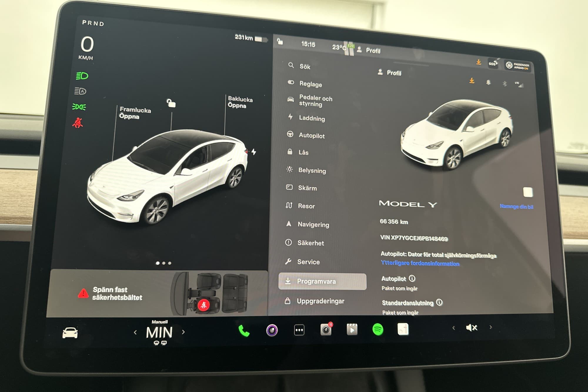
Task: Open the Profil dropdown in status bar
Action: pyautogui.click(x=369, y=50)
